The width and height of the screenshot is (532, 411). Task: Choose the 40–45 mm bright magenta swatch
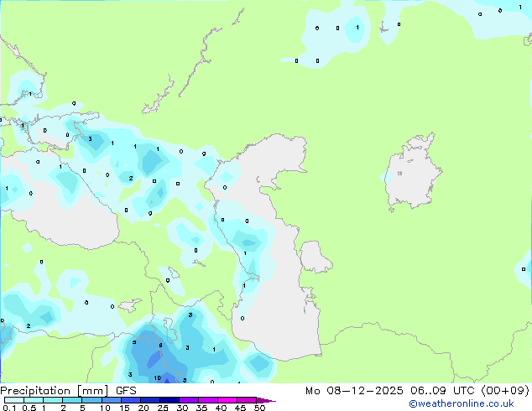[x=227, y=400]
